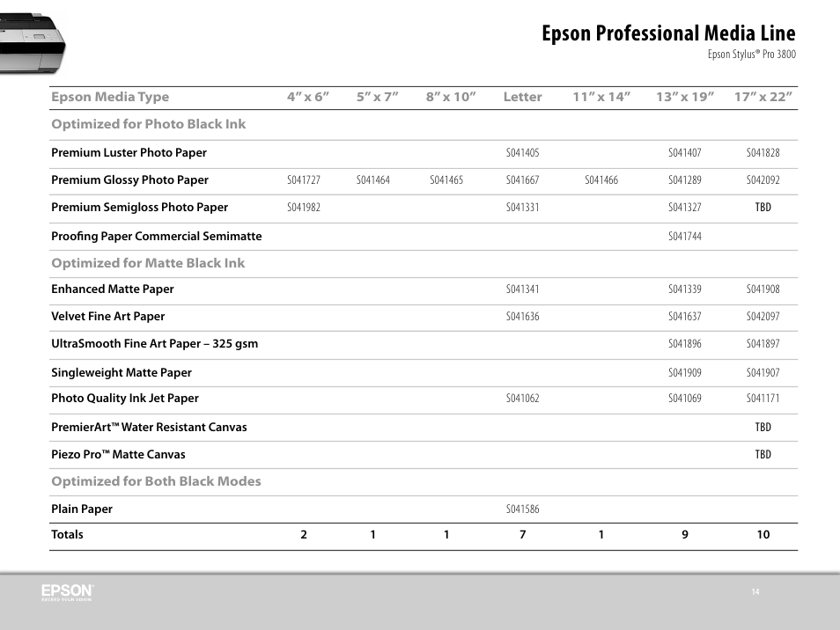Click the 8" x 10" column header
Screen dimensions: 840x630
451,97
